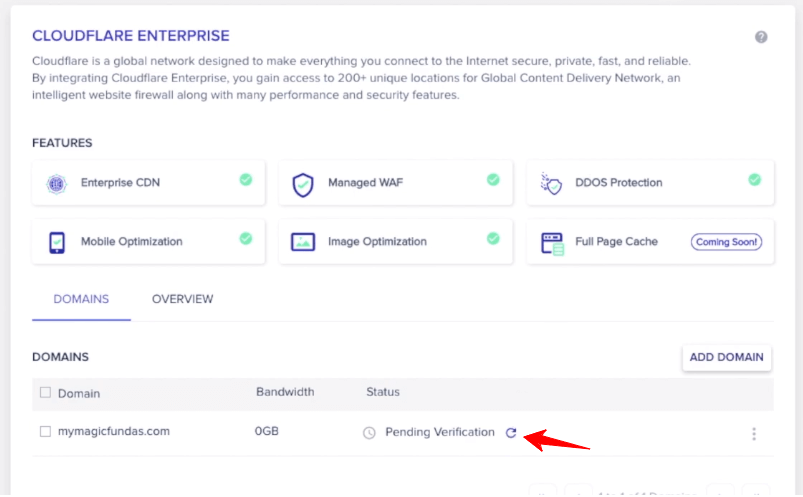The height and width of the screenshot is (497, 803).
Task: Click the Mobile Optimization label
Action: [x=132, y=242]
